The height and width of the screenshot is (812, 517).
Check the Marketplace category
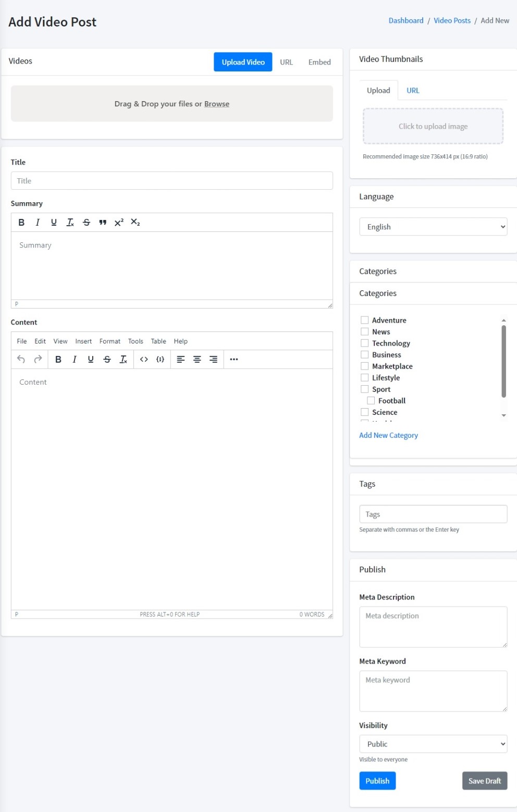coord(364,366)
